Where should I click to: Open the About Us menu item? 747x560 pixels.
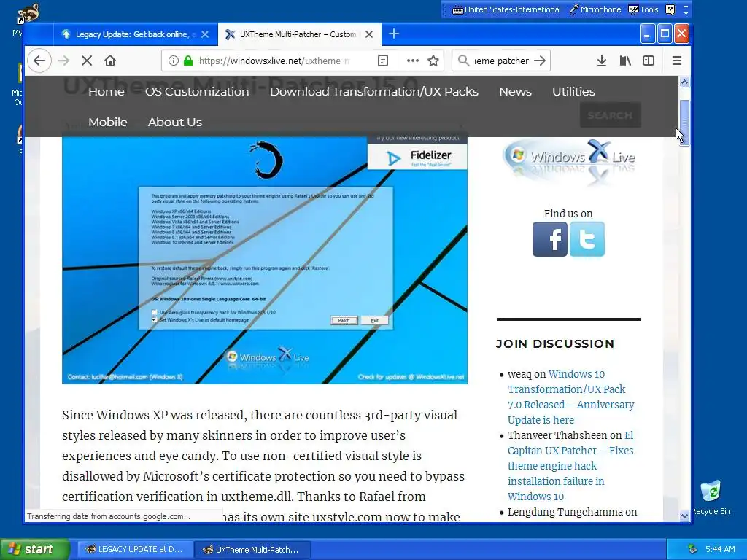pyautogui.click(x=175, y=122)
